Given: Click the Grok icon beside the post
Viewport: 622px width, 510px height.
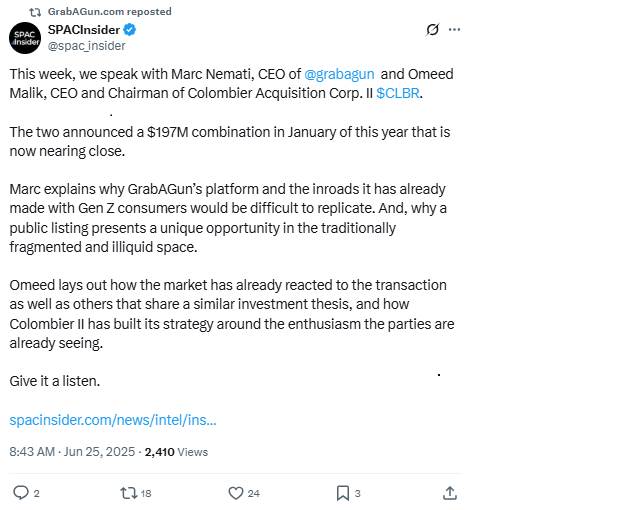Looking at the screenshot, I should pyautogui.click(x=432, y=30).
